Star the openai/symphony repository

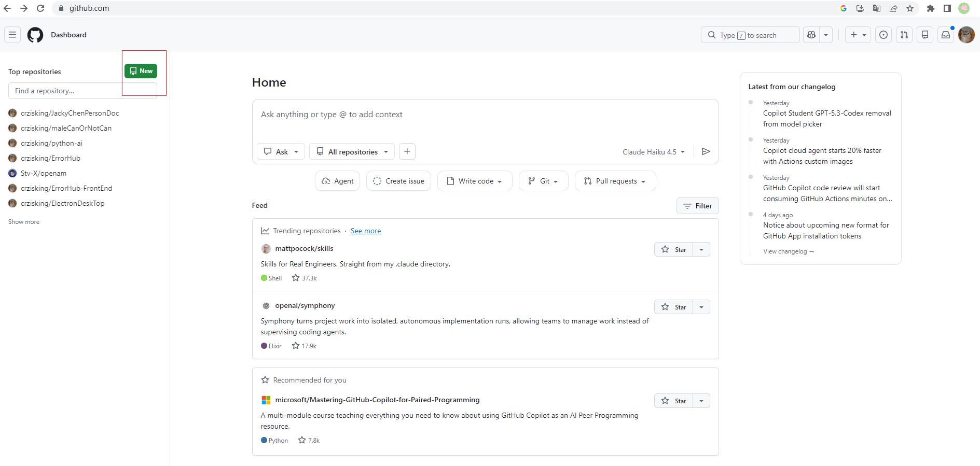[673, 307]
